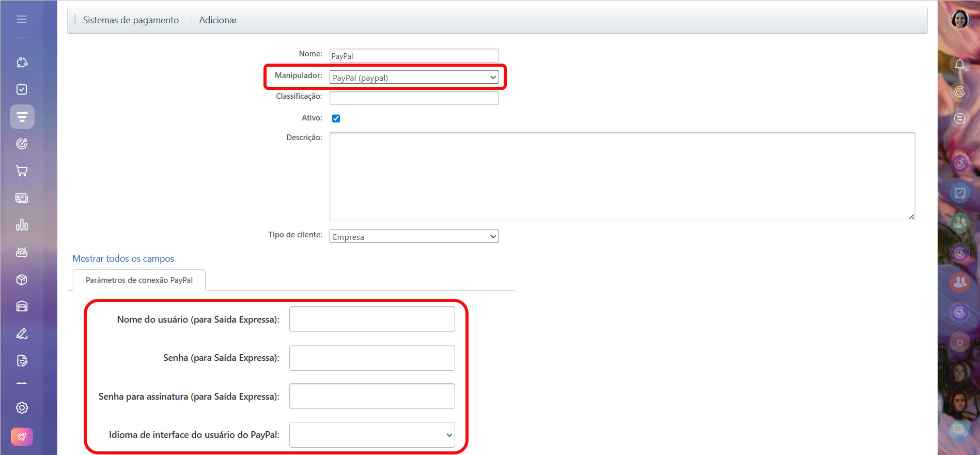The height and width of the screenshot is (455, 980).
Task: Switch to the Parâmetros de conexão PayPal tab
Action: pos(139,280)
